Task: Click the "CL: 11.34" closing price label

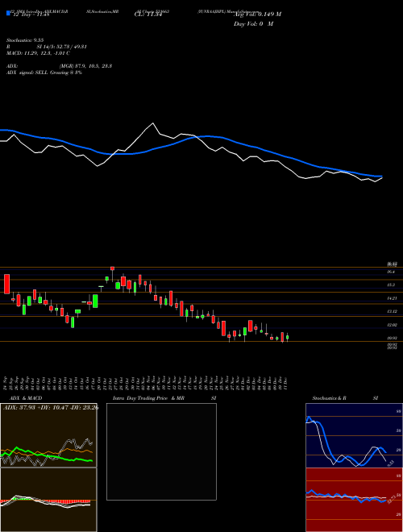Action: [148, 15]
